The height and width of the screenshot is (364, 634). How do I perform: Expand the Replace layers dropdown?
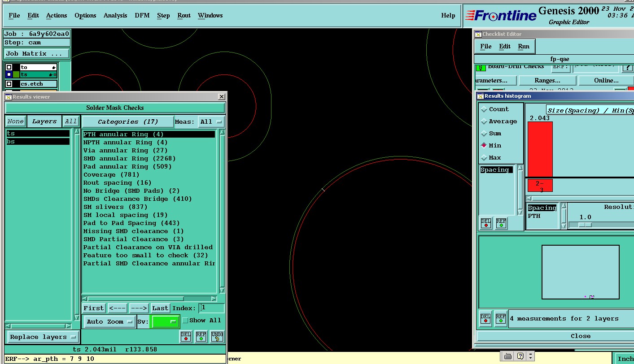[x=43, y=337]
